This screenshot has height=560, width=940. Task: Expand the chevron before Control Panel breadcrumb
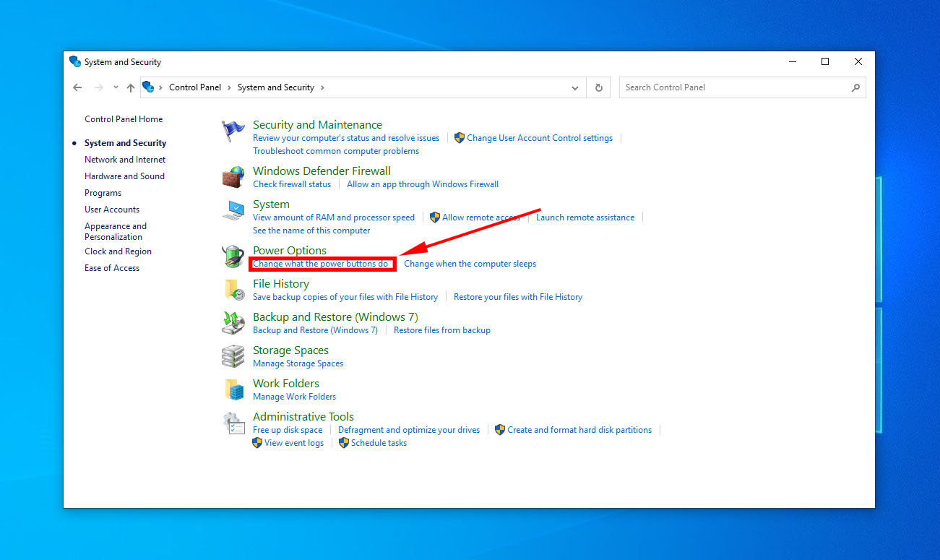(x=161, y=87)
